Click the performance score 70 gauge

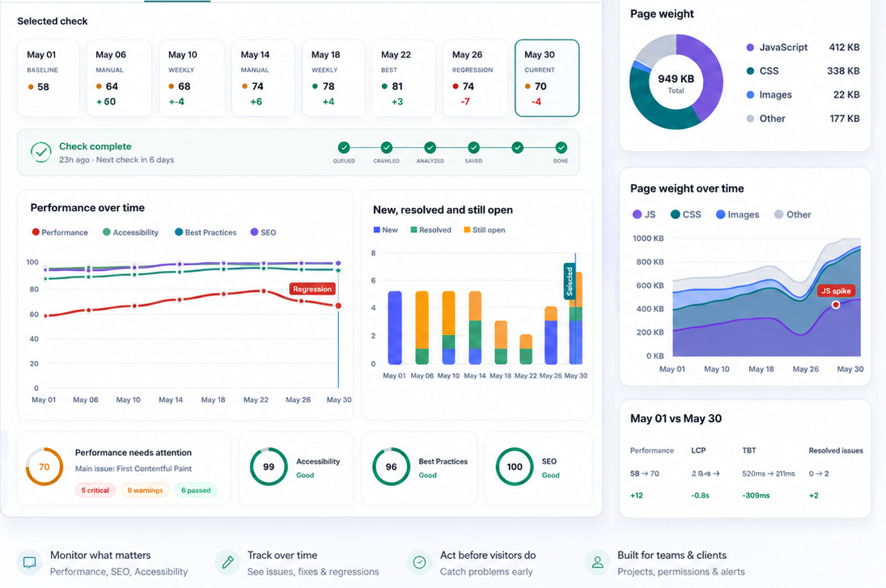44,467
